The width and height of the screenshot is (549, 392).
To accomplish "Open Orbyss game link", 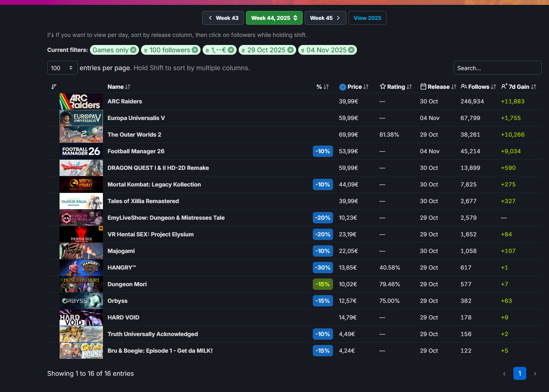I will (x=117, y=301).
